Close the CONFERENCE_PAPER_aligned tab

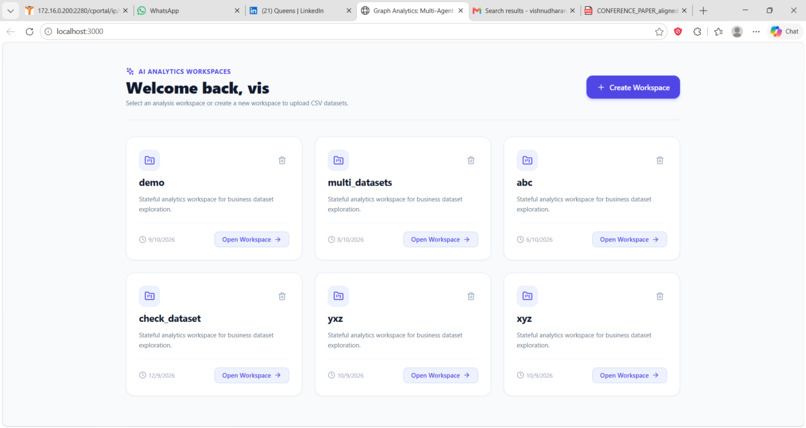point(684,10)
